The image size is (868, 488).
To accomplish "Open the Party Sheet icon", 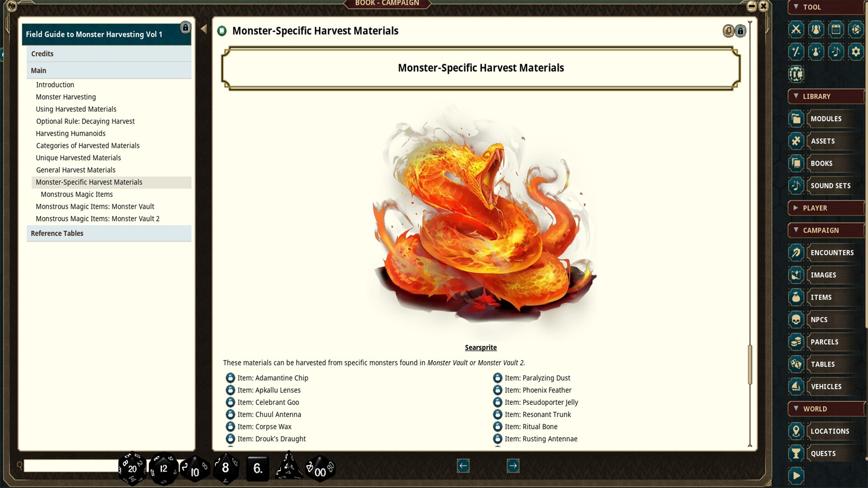I will 815,29.
